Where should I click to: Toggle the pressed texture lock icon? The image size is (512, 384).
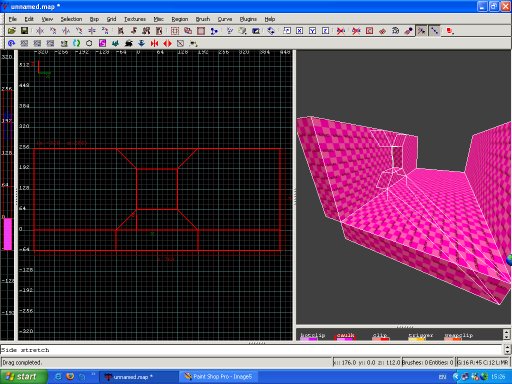point(422,31)
